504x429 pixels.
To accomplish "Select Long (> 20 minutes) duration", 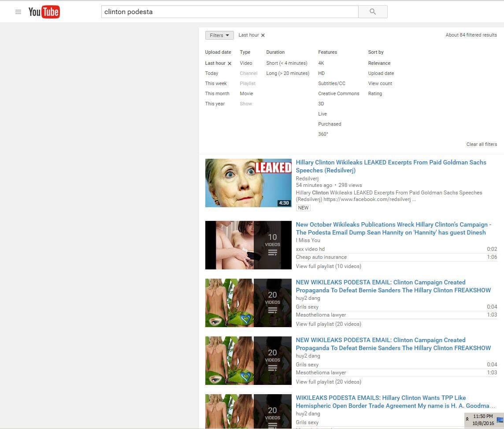I will coord(288,73).
